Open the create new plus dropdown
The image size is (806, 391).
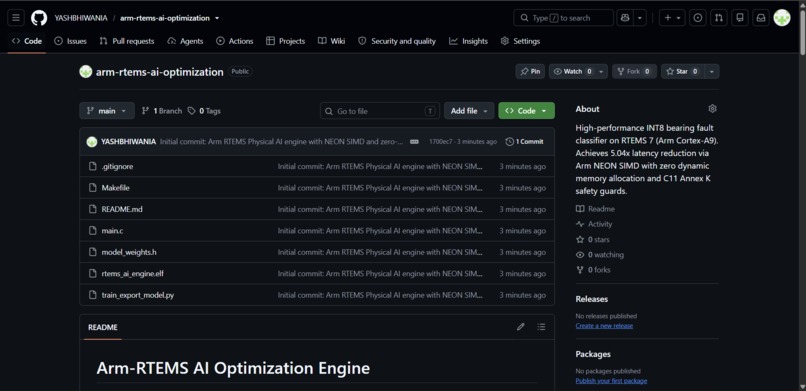tap(672, 18)
